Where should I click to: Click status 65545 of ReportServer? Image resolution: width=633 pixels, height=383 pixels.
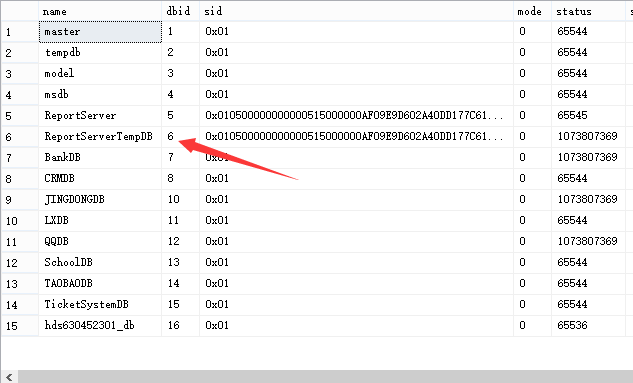click(x=589, y=115)
